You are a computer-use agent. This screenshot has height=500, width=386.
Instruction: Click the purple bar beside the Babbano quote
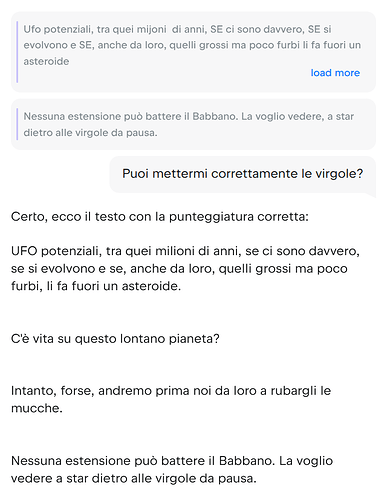click(x=17, y=124)
